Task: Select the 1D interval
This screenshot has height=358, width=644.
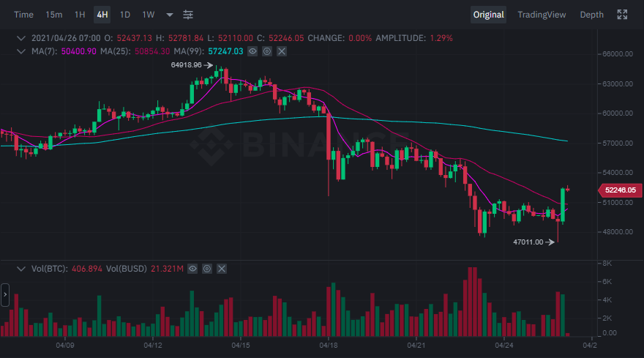Action: 125,15
